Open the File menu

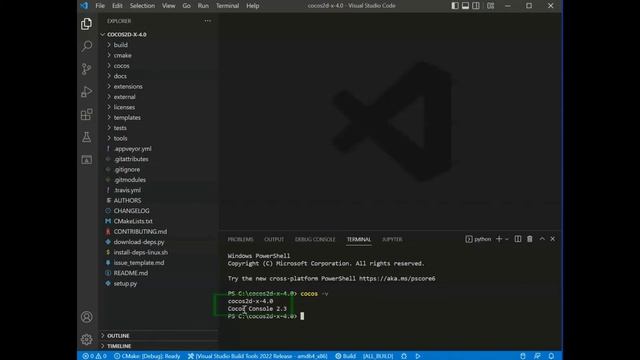pos(100,6)
